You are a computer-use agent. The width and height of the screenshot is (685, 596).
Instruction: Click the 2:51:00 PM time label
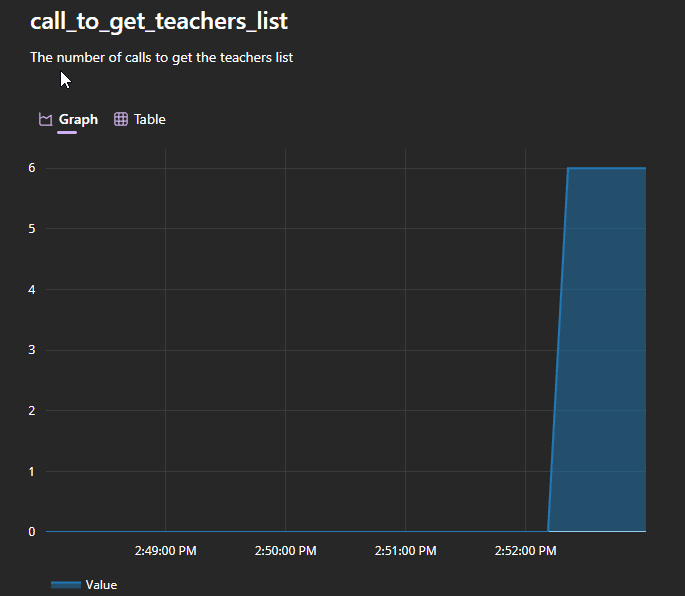point(406,551)
